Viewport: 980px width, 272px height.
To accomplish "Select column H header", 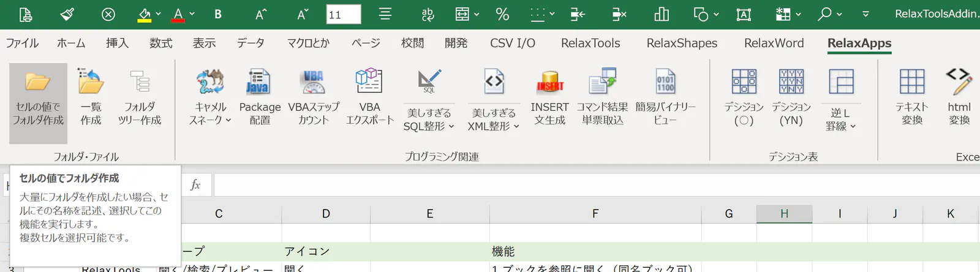I will coord(784,214).
